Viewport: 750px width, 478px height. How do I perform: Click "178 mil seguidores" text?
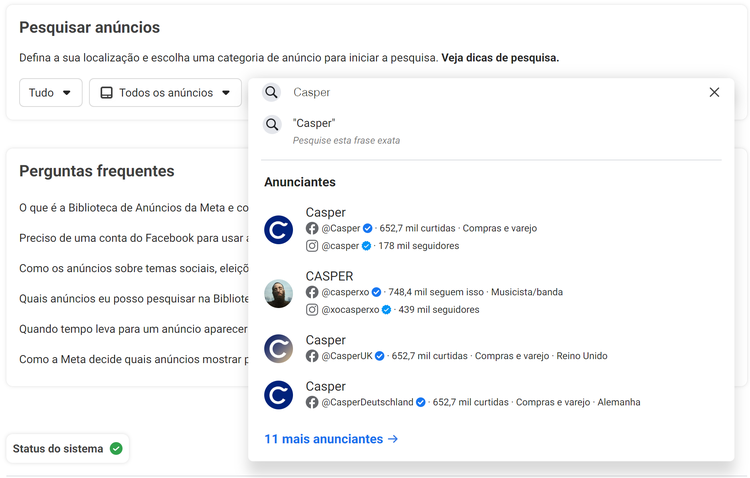click(419, 246)
